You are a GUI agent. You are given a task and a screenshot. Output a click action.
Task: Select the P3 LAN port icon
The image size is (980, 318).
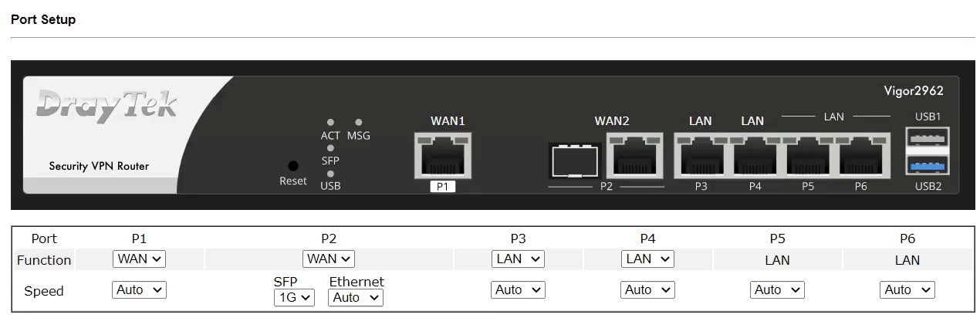pyautogui.click(x=701, y=155)
